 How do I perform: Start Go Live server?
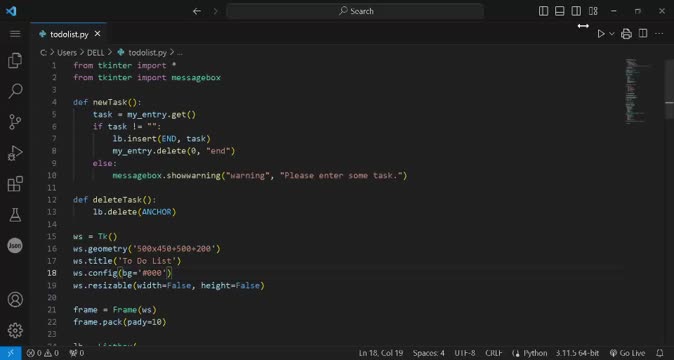tap(627, 353)
